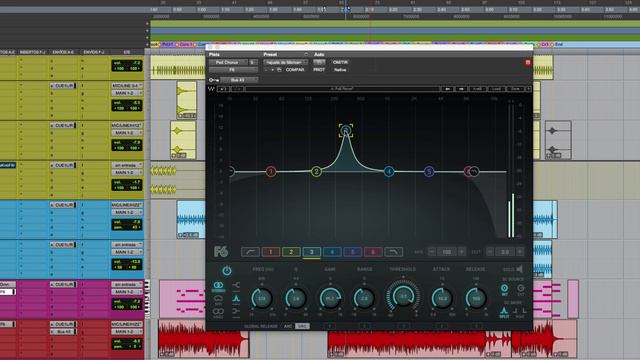Decrease the output value with minus
This screenshot has width=640, height=360.
490,252
